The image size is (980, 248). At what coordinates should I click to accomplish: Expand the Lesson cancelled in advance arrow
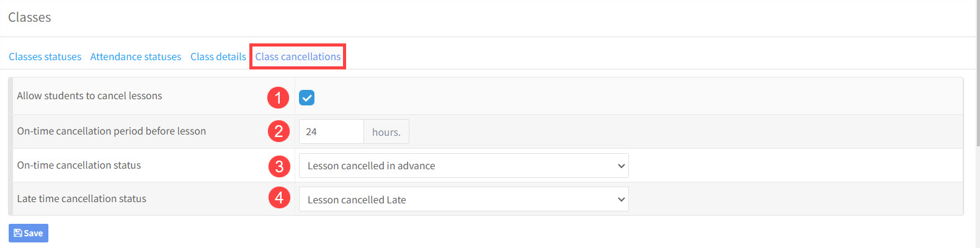point(621,166)
